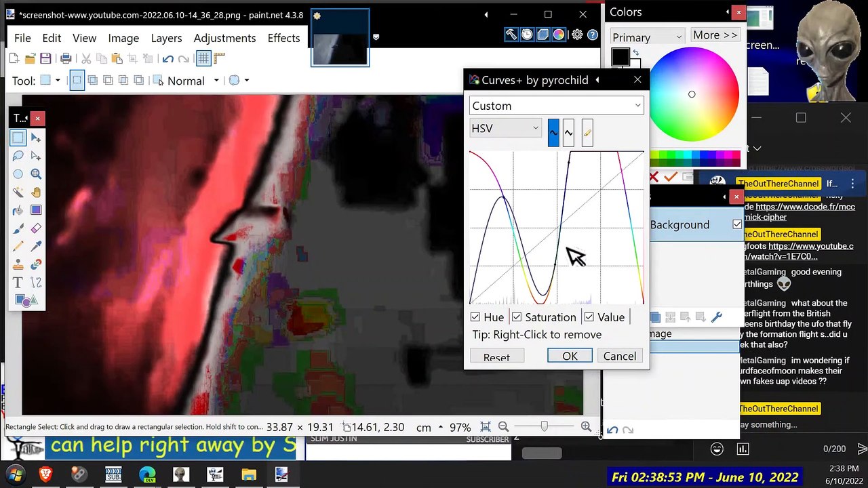
Task: Click the More >> button in Colors
Action: point(715,35)
